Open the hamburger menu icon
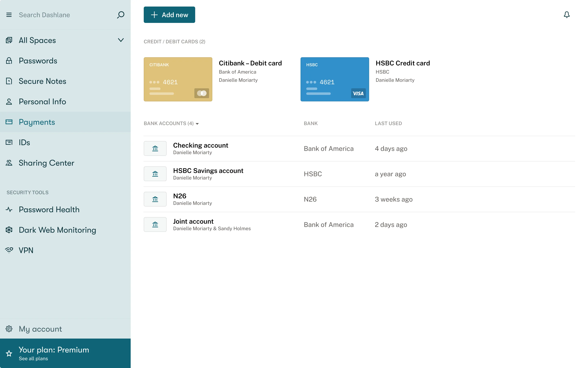Viewport: 588px width, 368px height. pos(9,15)
